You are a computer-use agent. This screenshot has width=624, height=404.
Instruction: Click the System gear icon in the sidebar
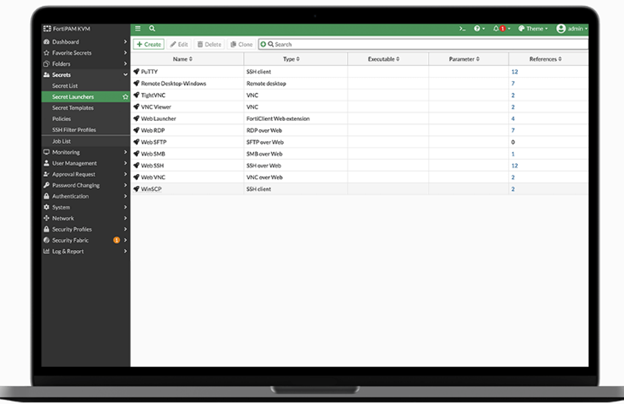(47, 207)
